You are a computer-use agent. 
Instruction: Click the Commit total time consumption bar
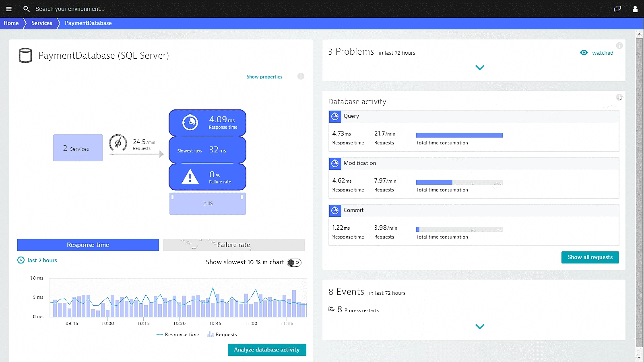[459, 229]
